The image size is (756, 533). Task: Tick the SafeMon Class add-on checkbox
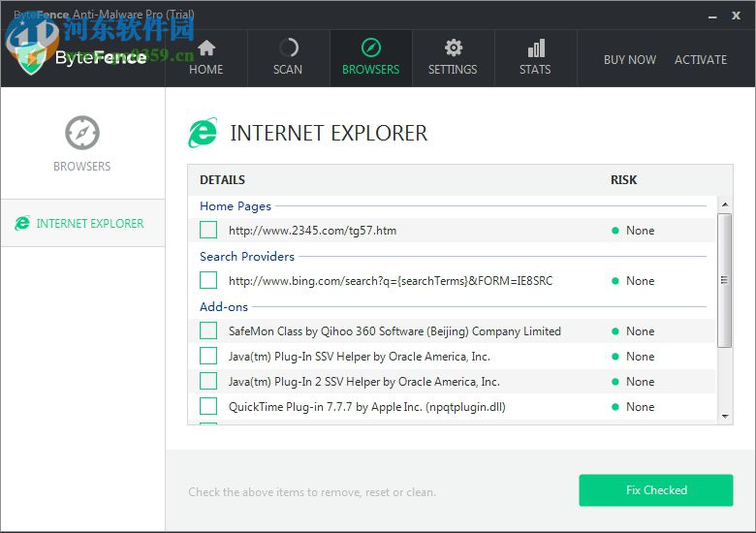coord(208,330)
